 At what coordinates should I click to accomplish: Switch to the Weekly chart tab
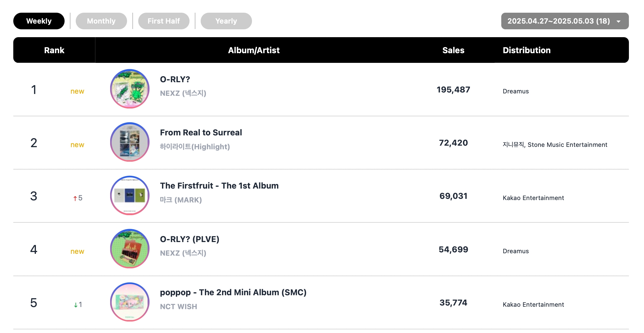pyautogui.click(x=39, y=21)
